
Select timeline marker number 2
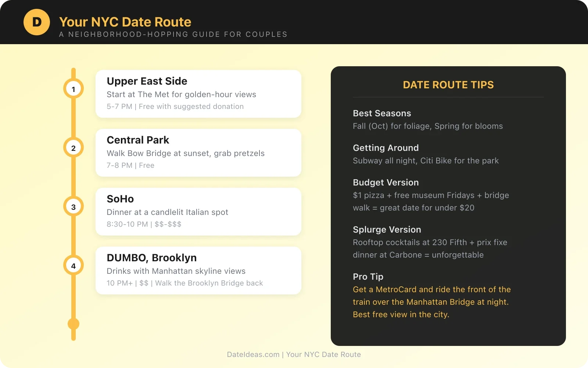(73, 148)
